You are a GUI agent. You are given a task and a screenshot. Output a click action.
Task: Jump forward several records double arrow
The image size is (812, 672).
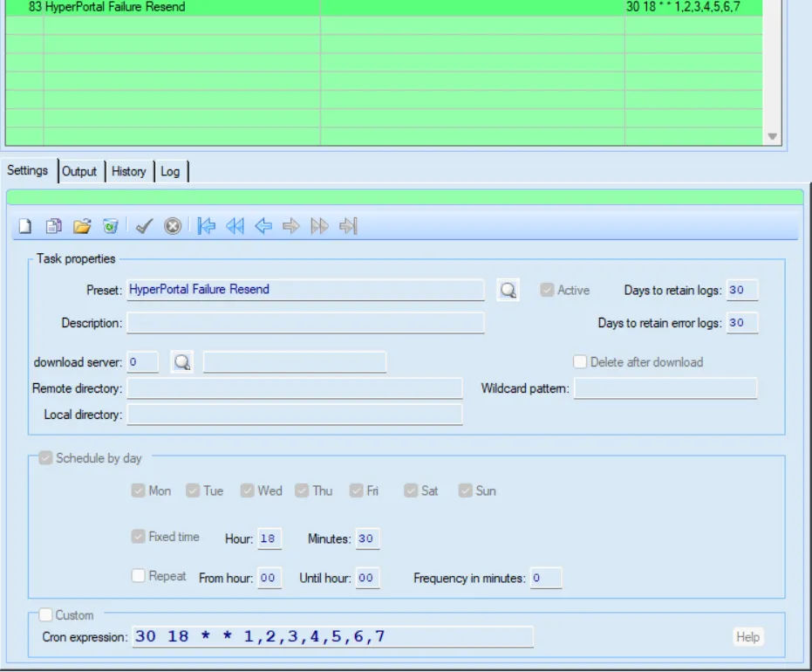coord(319,226)
